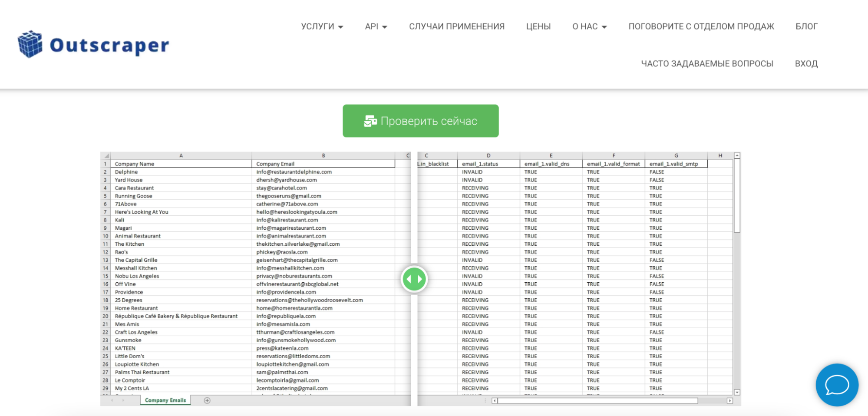The width and height of the screenshot is (868, 416).
Task: Click offvinerestaurant@sbcglobal.net email cell
Action: click(323, 284)
